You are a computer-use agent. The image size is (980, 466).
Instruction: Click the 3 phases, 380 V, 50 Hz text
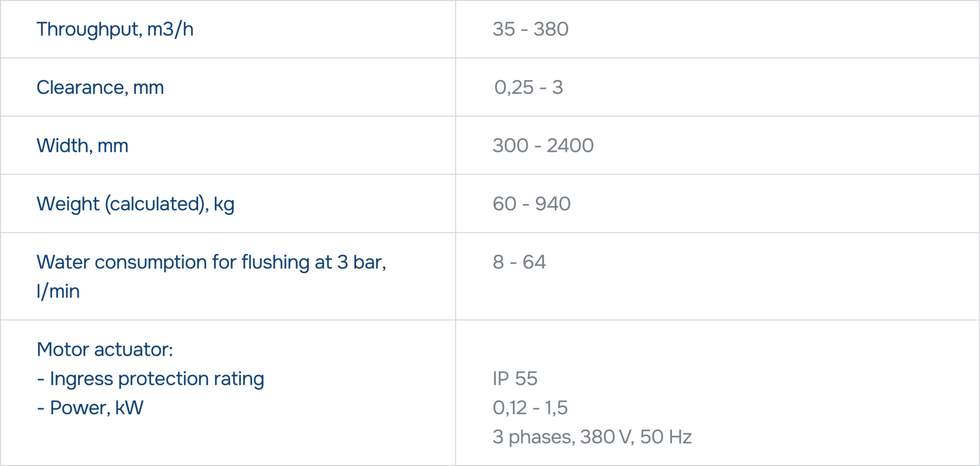coord(592,437)
